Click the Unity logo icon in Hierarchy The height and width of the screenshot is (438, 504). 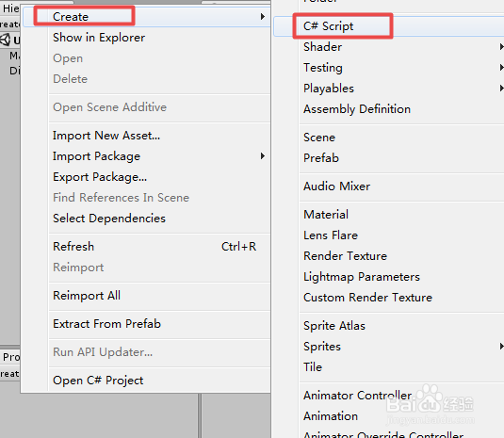point(6,40)
